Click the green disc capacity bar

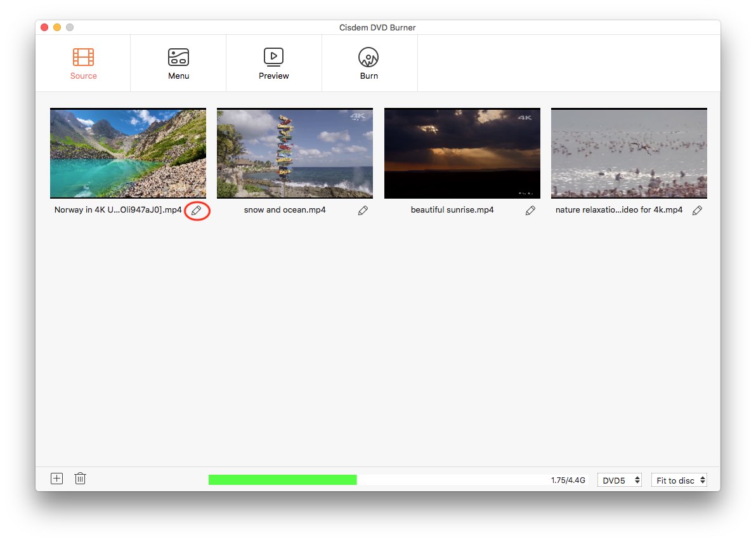(x=282, y=480)
